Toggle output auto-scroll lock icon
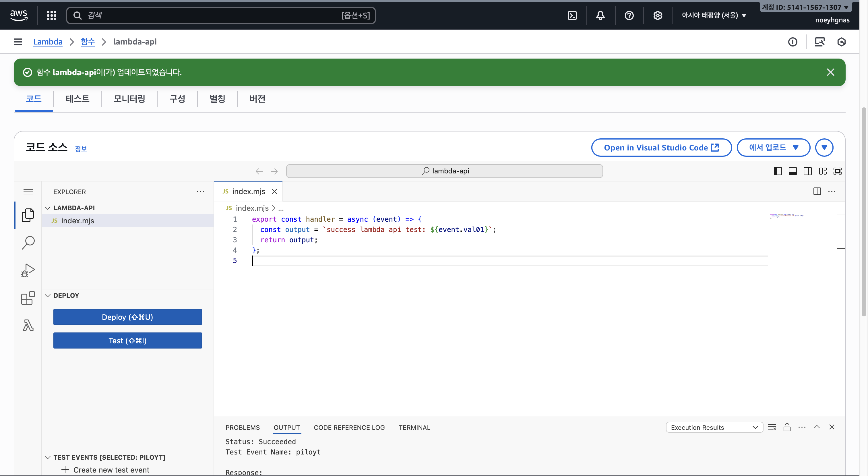This screenshot has width=868, height=476. (x=787, y=427)
